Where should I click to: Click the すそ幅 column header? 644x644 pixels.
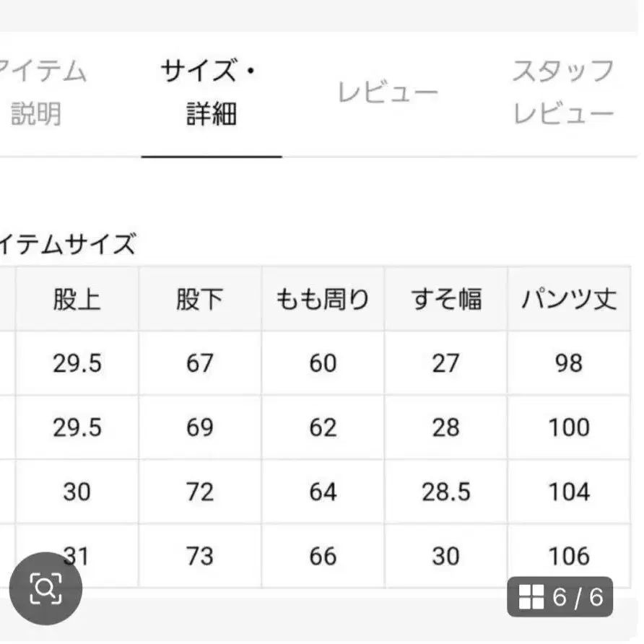click(x=445, y=300)
